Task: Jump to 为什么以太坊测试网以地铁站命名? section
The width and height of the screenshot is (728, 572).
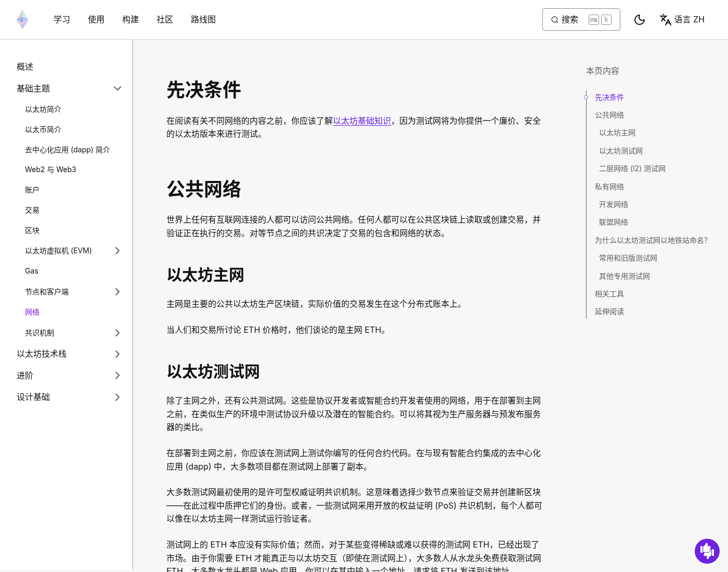Action: (x=652, y=240)
